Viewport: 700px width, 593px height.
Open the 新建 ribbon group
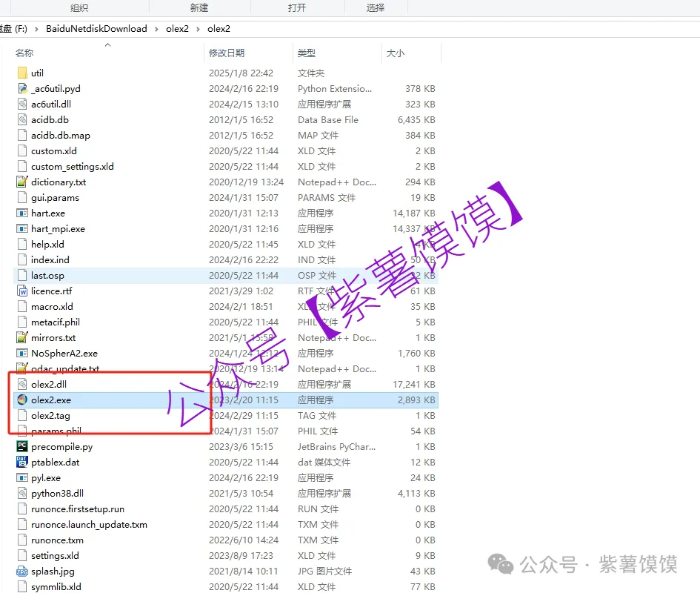click(199, 7)
